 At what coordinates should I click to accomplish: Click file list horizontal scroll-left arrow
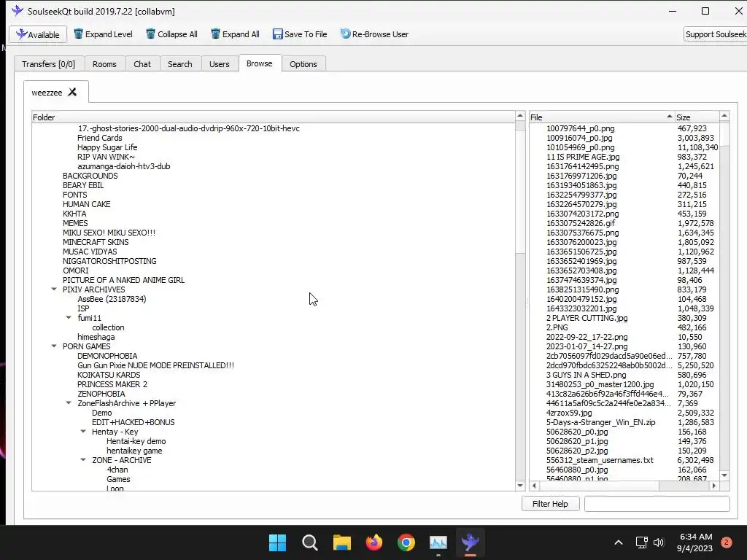pyautogui.click(x=534, y=485)
